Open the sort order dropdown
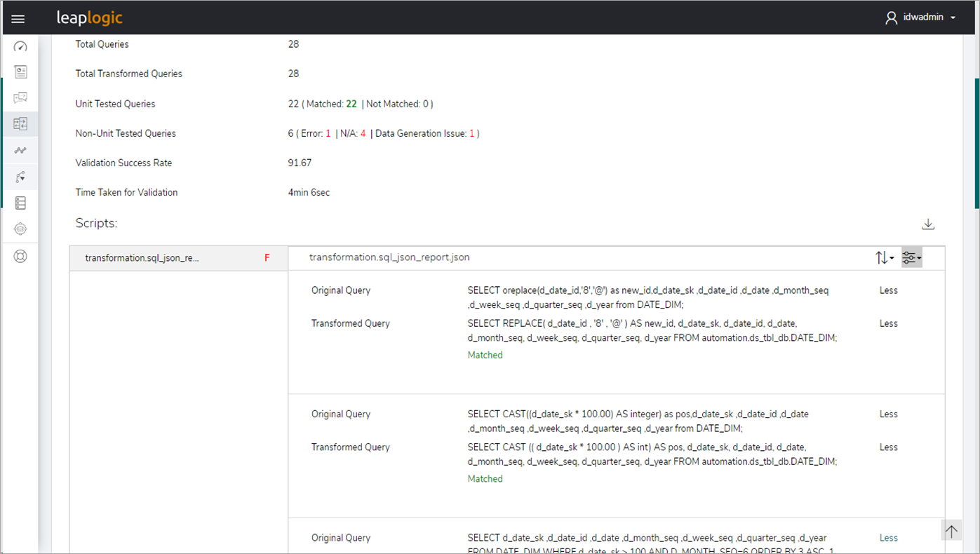980x554 pixels. tap(885, 257)
